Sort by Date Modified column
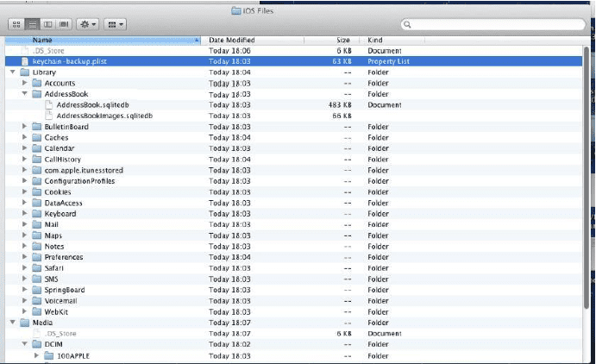This screenshot has height=364, width=596. (x=259, y=41)
